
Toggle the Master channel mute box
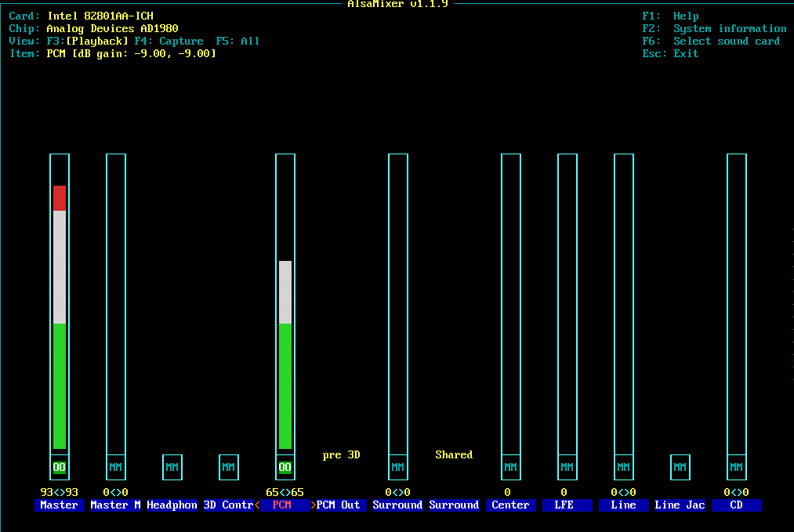point(60,468)
